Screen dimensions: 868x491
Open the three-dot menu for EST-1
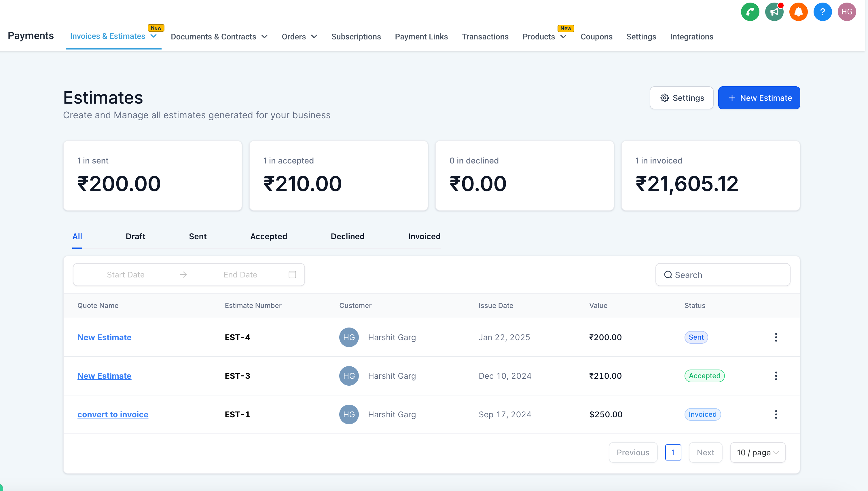[776, 414]
